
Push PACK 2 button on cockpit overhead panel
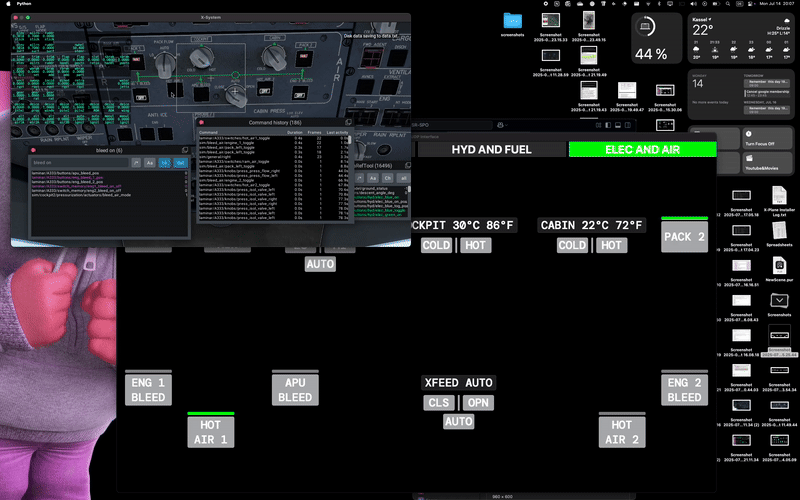(305, 57)
